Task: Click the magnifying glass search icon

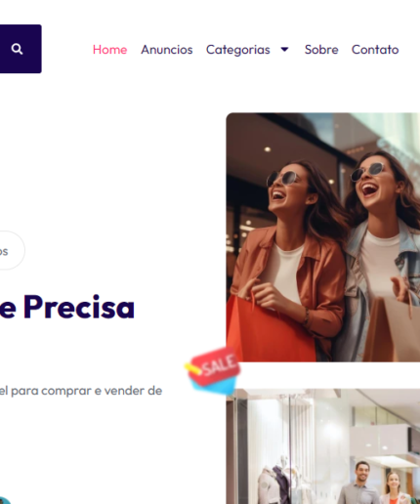Action: point(17,49)
